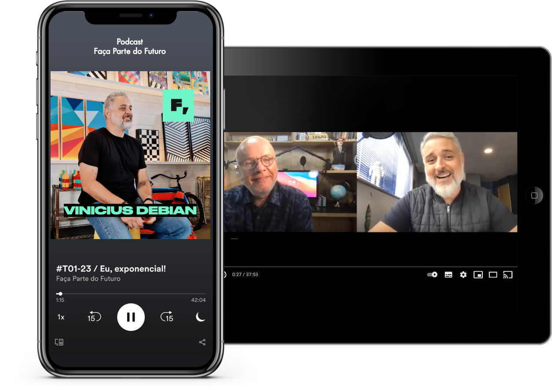
Task: Open the sleep timer moon icon
Action: pyautogui.click(x=200, y=317)
